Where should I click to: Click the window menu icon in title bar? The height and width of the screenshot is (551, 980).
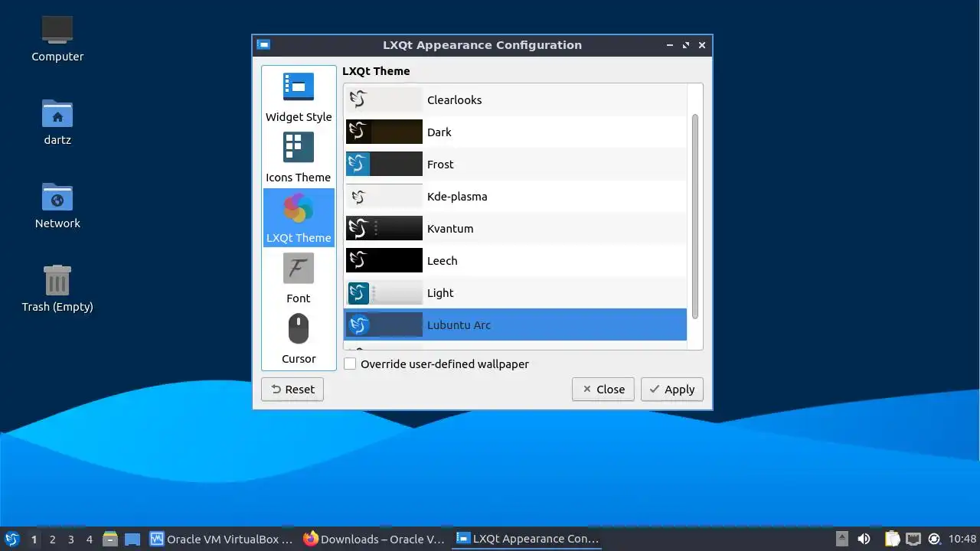pyautogui.click(x=263, y=45)
